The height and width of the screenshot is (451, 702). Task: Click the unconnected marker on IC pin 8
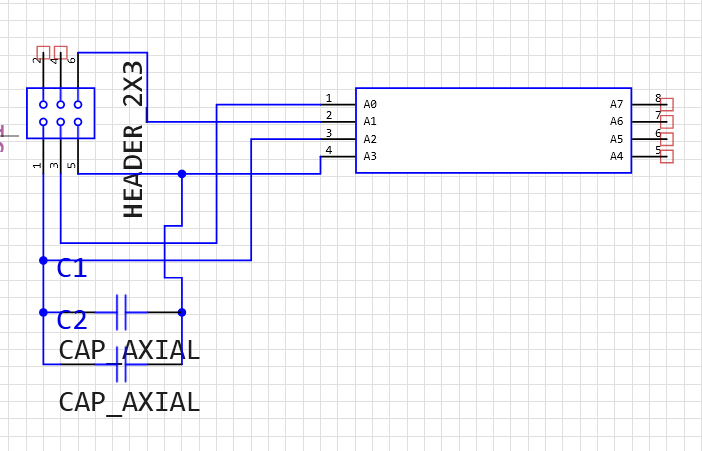[667, 104]
